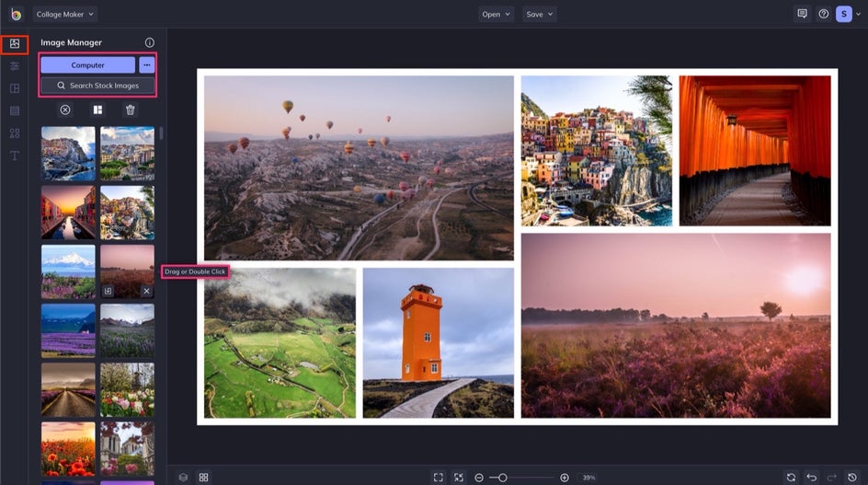The image size is (868, 485).
Task: Open the feedback chat icon
Action: 802,14
